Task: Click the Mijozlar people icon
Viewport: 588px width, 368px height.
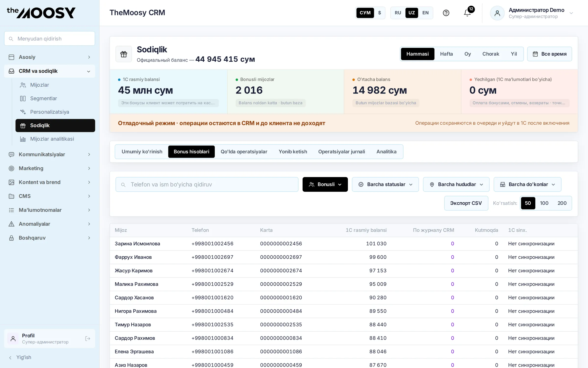Action: [x=23, y=85]
